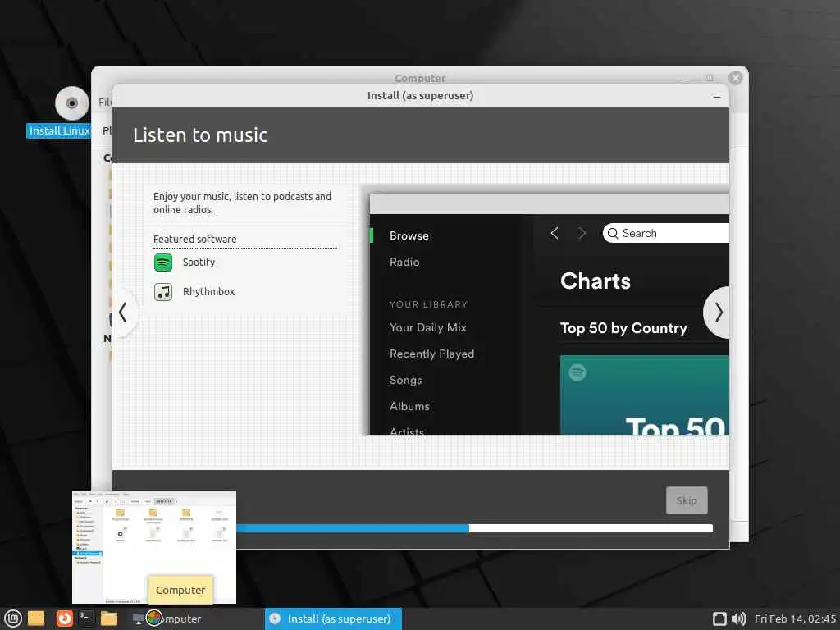The width and height of the screenshot is (840, 630).
Task: Click the Listen to music heading
Action: coord(200,135)
